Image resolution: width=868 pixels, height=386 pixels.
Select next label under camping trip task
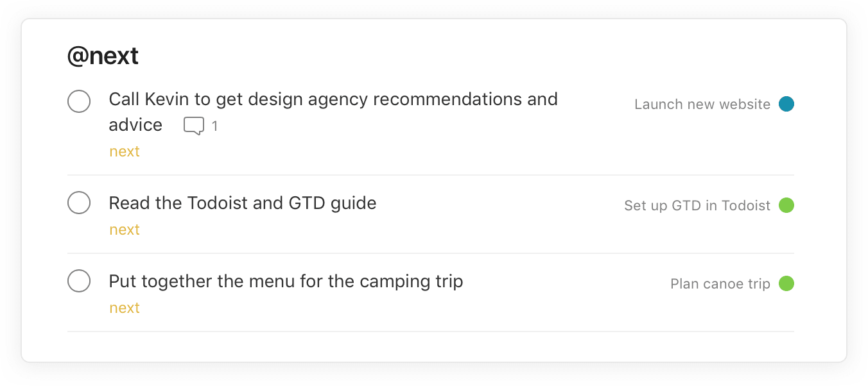click(x=125, y=308)
